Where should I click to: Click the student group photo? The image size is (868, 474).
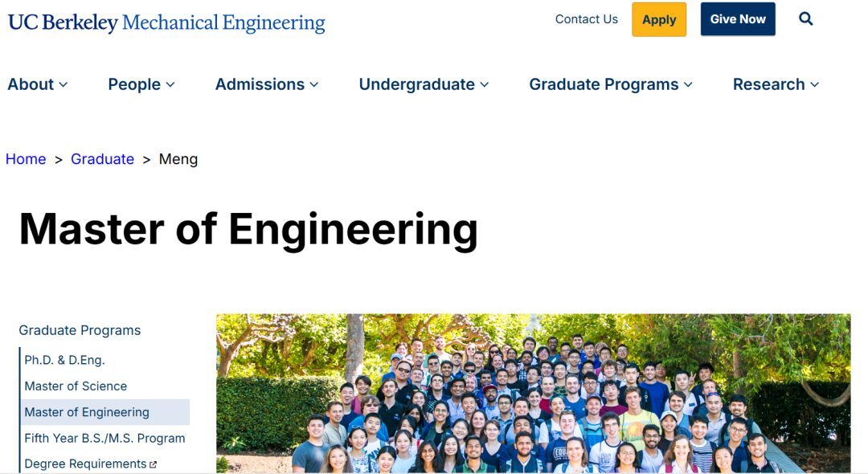(533, 393)
